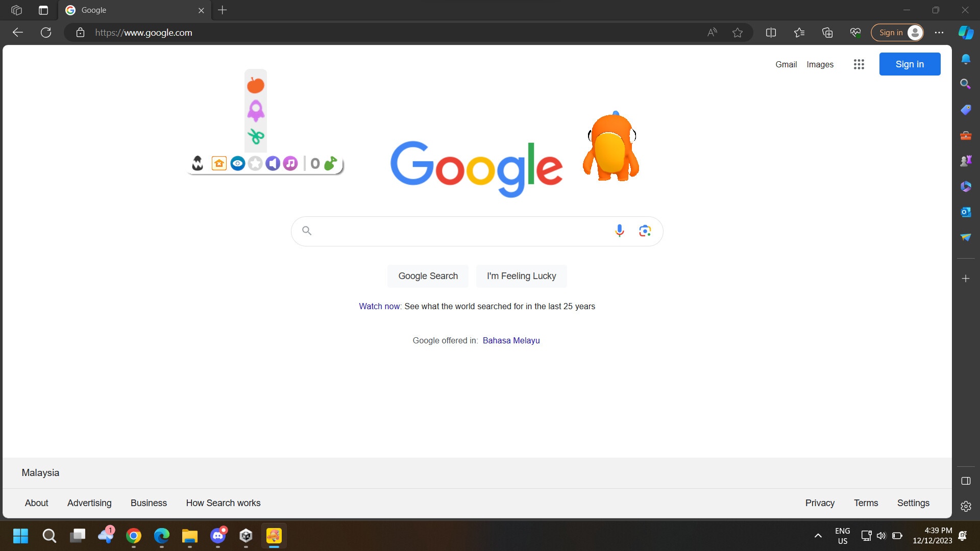Toggle the pet sound speaker button
The width and height of the screenshot is (980, 551).
[x=273, y=163]
